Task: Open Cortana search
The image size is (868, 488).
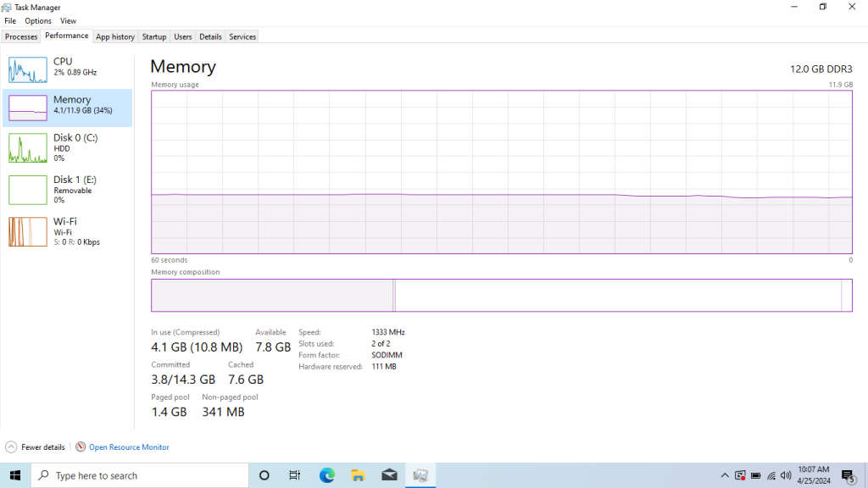Action: 263,475
